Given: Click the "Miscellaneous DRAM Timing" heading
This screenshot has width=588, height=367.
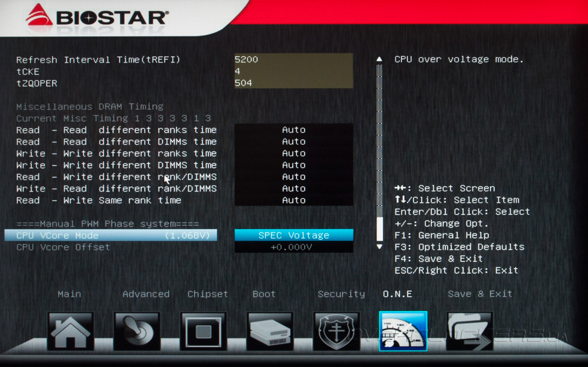Looking at the screenshot, I should coord(90,107).
